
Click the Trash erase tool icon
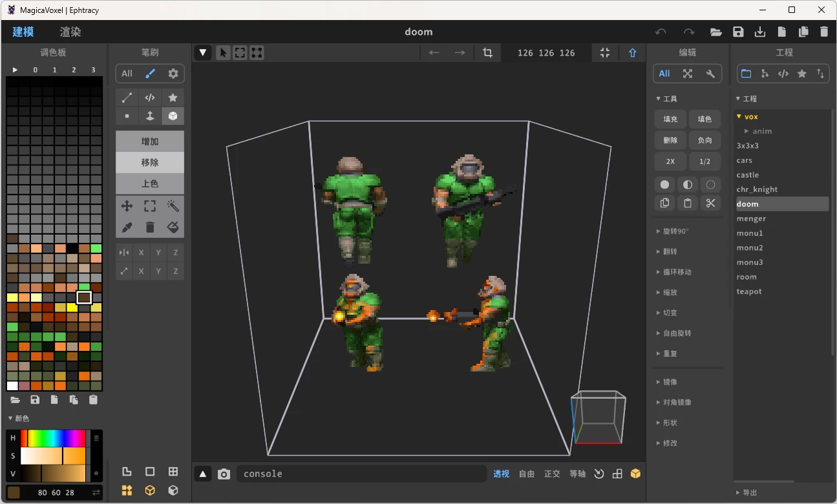click(x=149, y=227)
